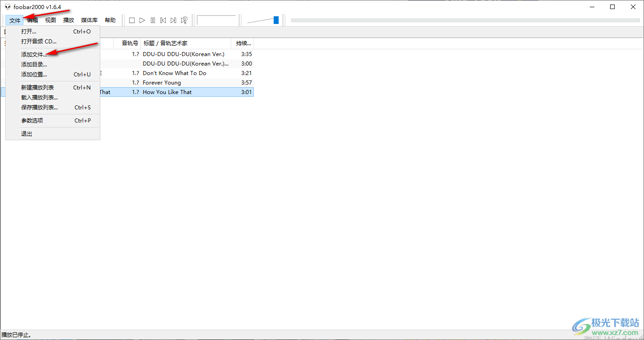Screen dimensions: 644x340
Task: Click the Next track button
Action: click(173, 20)
